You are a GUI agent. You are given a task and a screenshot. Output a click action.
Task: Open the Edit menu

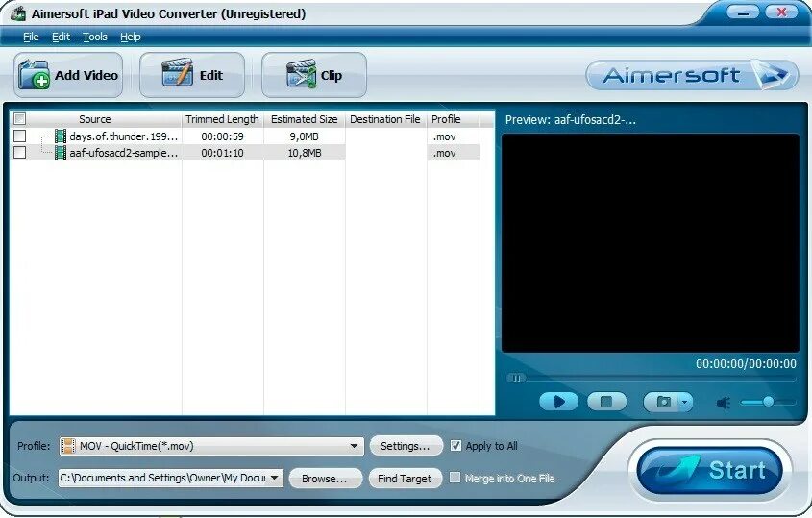point(61,37)
